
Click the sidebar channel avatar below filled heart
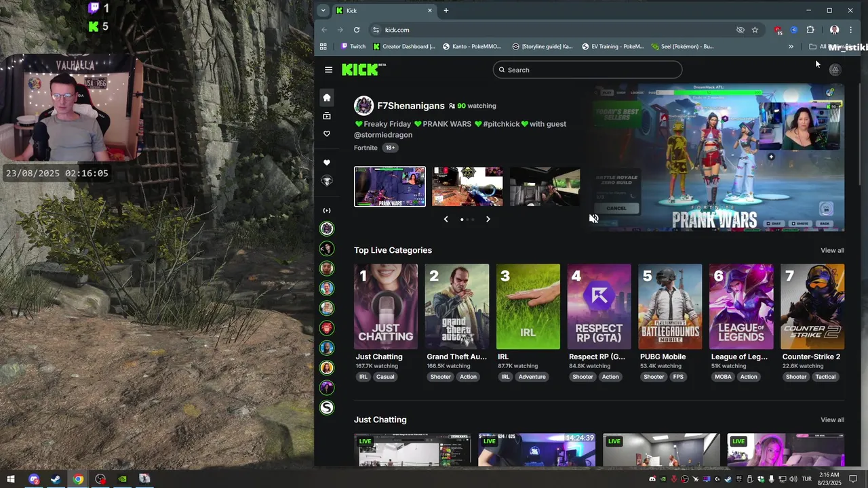(327, 181)
